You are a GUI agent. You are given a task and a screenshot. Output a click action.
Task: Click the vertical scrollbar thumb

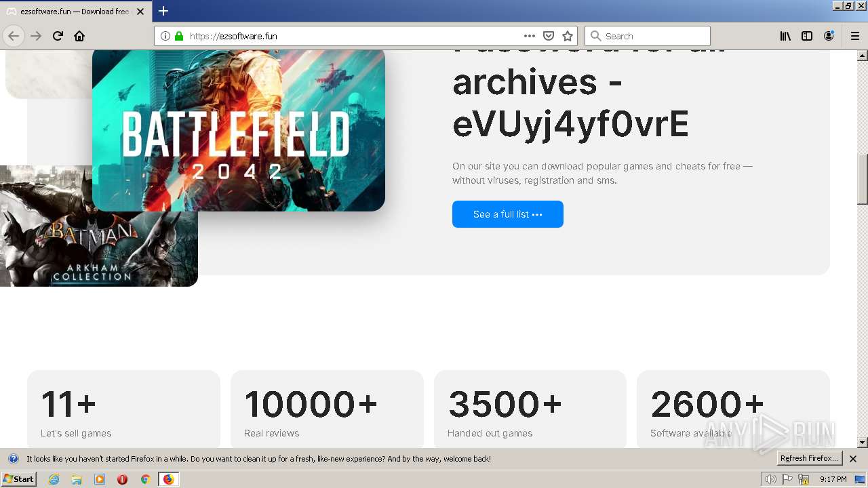(x=863, y=180)
